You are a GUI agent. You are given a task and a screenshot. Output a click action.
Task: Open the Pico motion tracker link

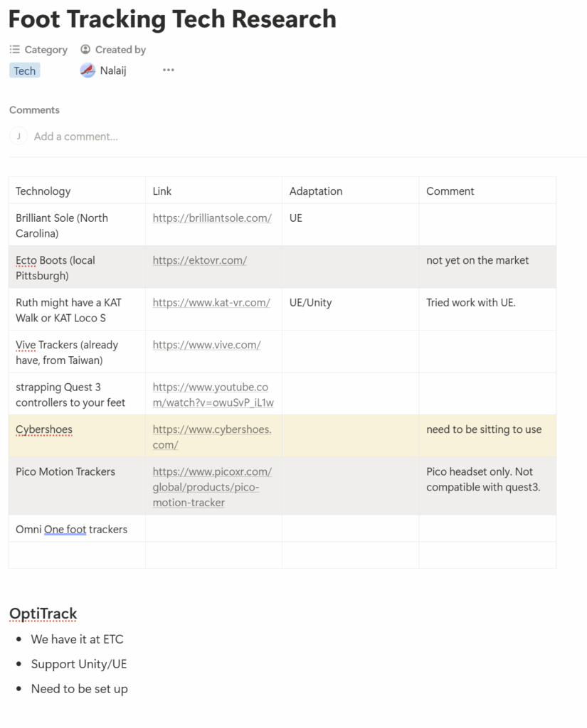point(212,487)
